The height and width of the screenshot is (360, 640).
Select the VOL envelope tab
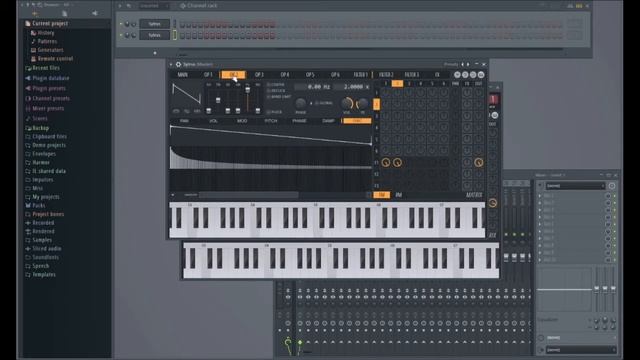click(213, 121)
